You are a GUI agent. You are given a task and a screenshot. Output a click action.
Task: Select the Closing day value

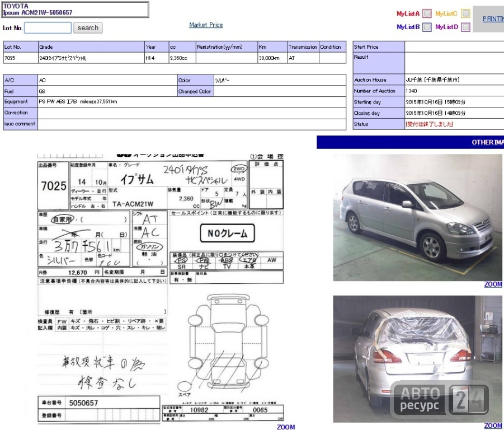[435, 113]
